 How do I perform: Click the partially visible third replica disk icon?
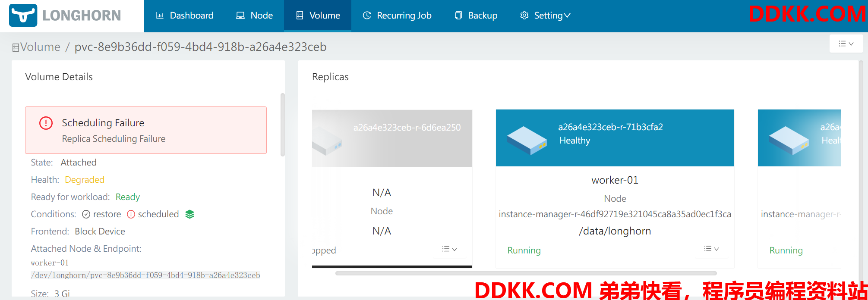[789, 141]
